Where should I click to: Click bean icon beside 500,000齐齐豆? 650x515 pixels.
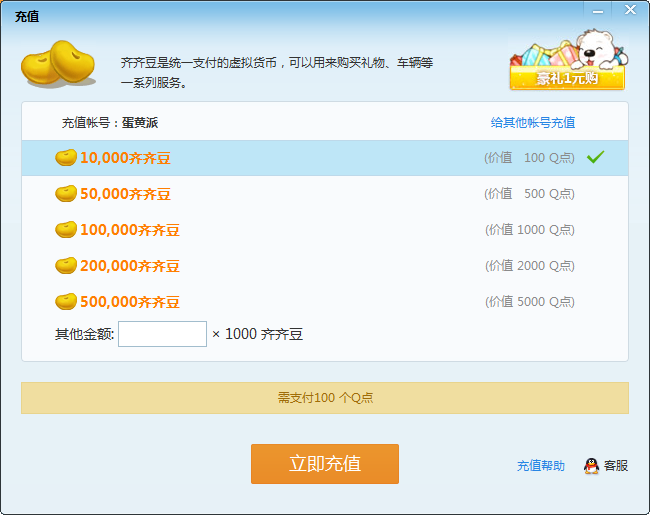click(x=66, y=301)
